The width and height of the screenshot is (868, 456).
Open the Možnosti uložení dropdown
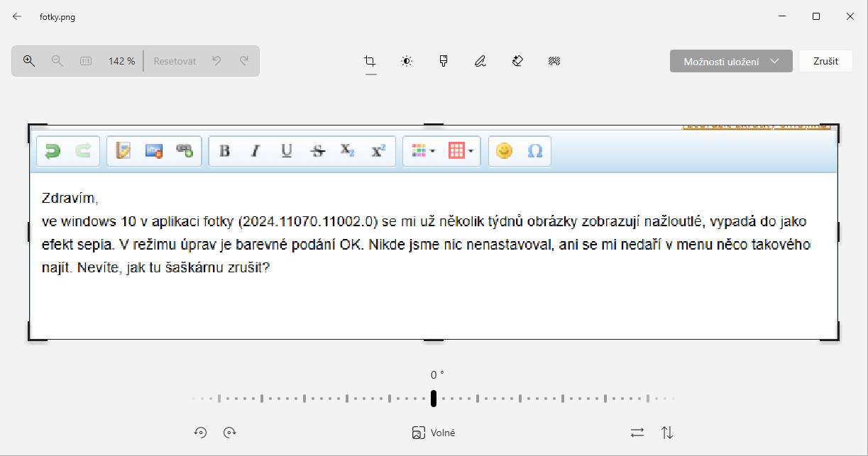click(731, 61)
